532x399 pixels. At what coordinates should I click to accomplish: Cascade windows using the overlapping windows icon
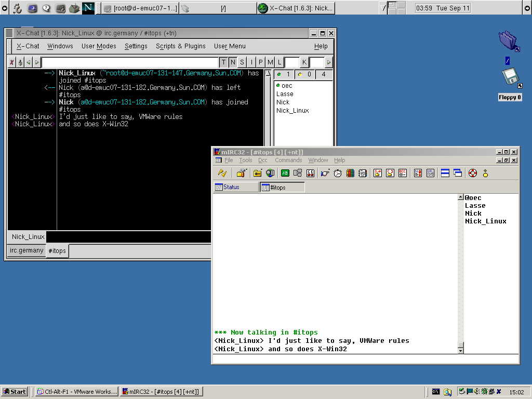pyautogui.click(x=458, y=173)
